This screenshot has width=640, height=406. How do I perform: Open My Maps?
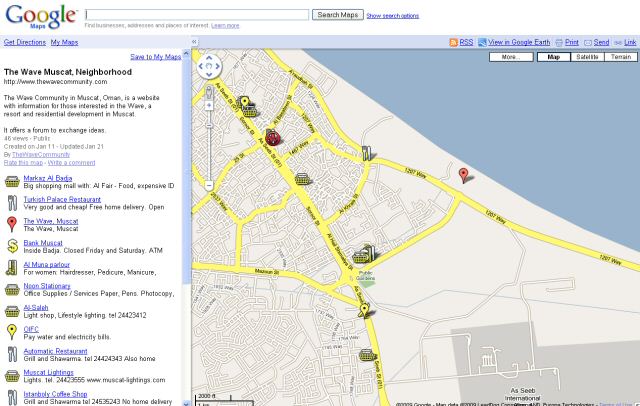point(64,42)
